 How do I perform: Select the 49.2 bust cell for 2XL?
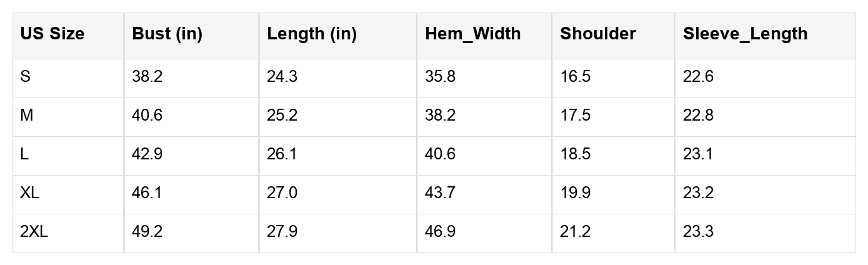[147, 232]
